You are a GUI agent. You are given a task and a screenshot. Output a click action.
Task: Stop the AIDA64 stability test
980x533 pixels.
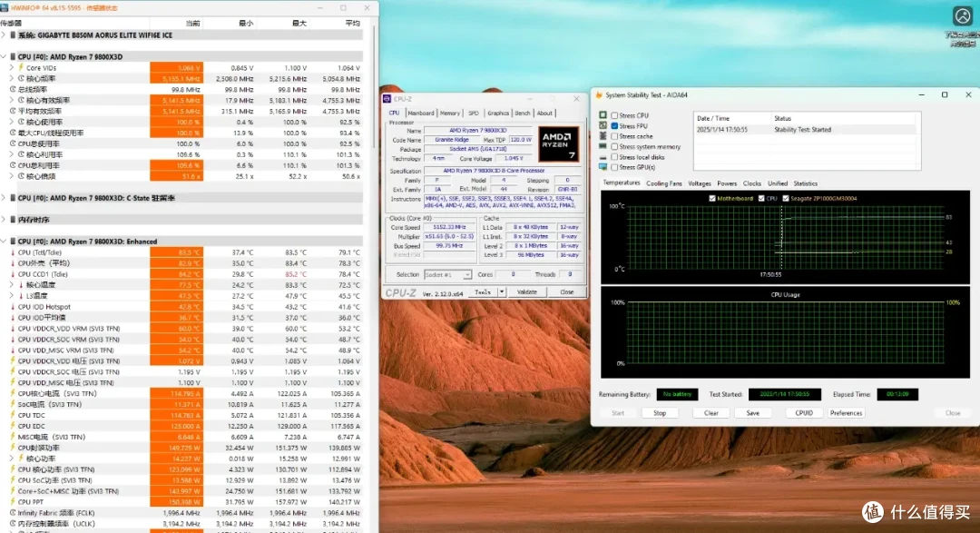point(660,413)
